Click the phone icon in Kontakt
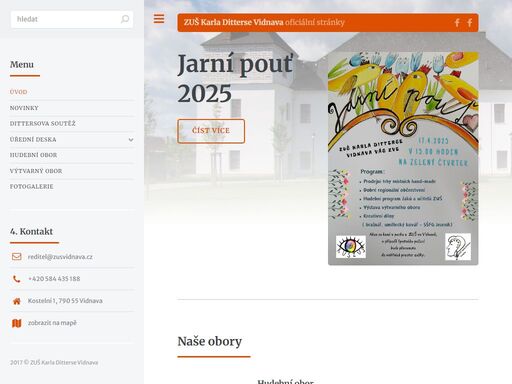 17,279
